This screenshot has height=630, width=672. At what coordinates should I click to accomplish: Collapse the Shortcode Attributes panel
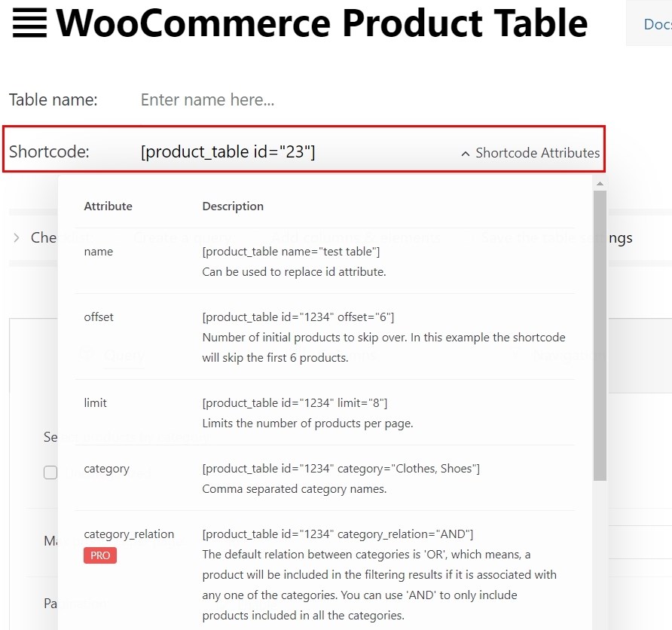pyautogui.click(x=530, y=153)
